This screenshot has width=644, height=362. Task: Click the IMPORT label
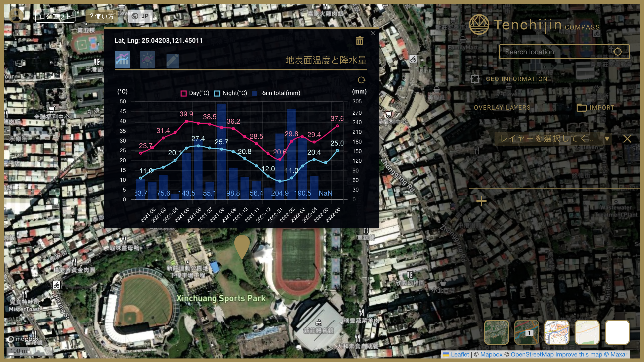pos(602,108)
